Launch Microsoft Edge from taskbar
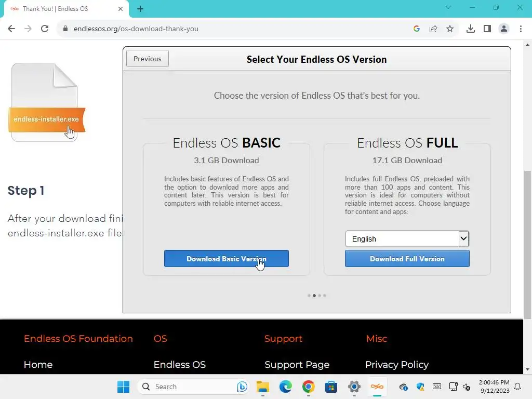The width and height of the screenshot is (532, 399). coord(285,387)
